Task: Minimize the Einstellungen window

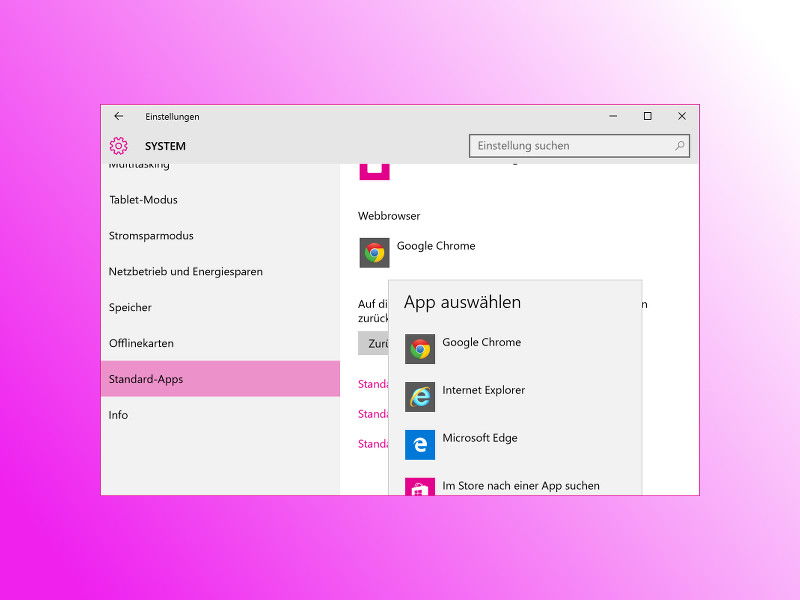Action: point(613,116)
